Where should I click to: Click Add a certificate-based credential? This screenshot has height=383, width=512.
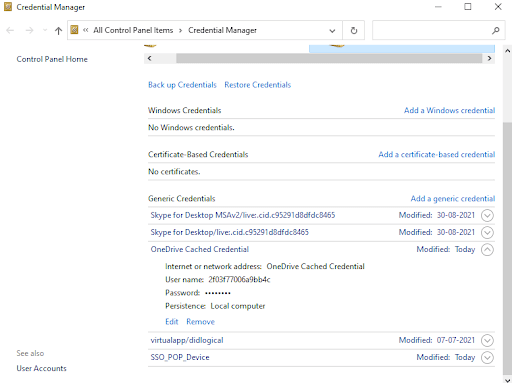[x=437, y=154]
